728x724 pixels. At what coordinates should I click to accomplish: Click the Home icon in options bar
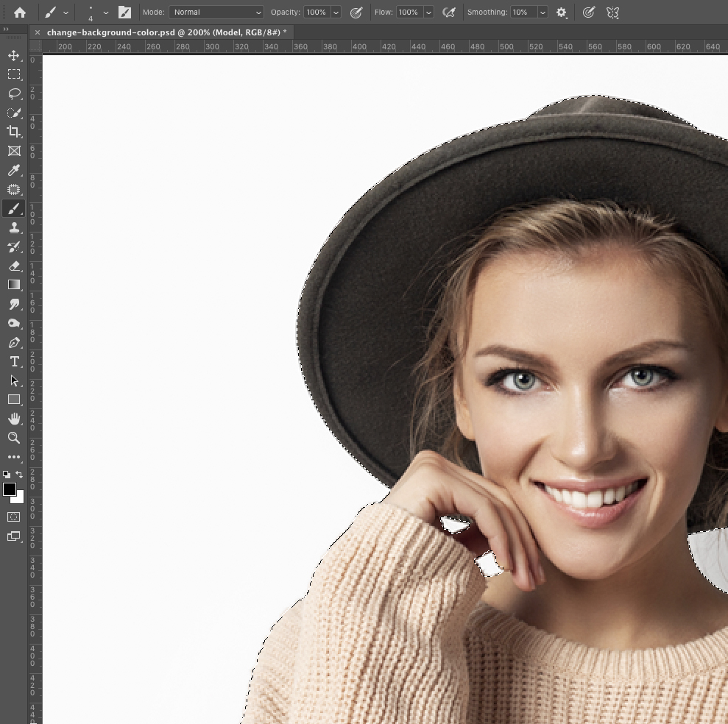pos(19,13)
